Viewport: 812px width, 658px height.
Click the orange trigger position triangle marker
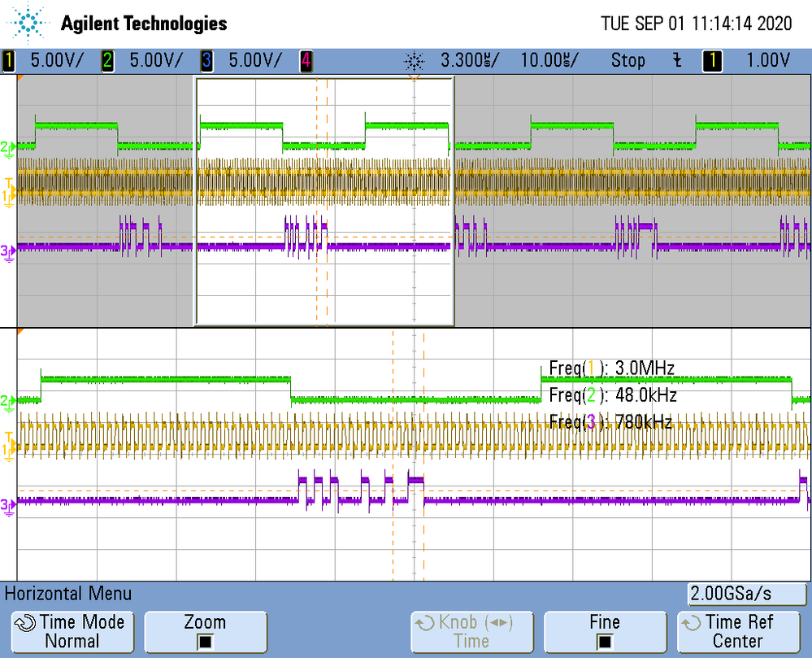(x=415, y=78)
